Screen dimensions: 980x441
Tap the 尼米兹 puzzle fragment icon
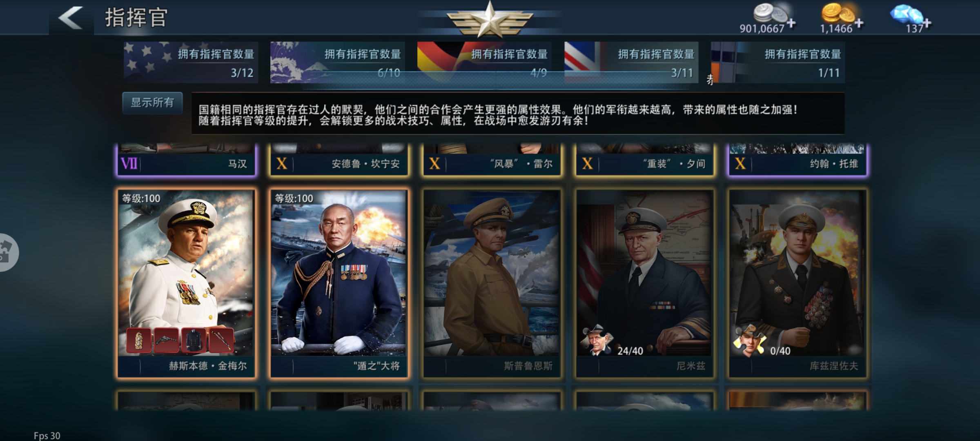point(597,340)
